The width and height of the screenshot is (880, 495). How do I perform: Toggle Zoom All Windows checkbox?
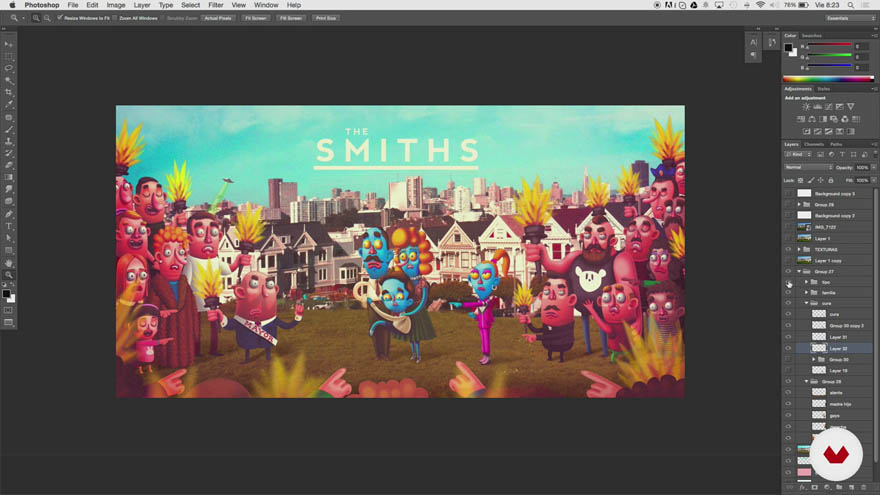pos(114,18)
